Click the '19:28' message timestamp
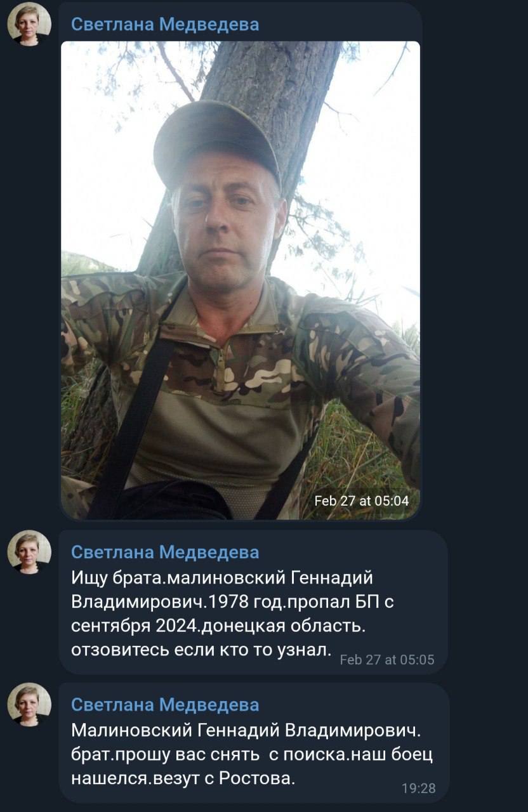This screenshot has width=528, height=812. click(419, 788)
